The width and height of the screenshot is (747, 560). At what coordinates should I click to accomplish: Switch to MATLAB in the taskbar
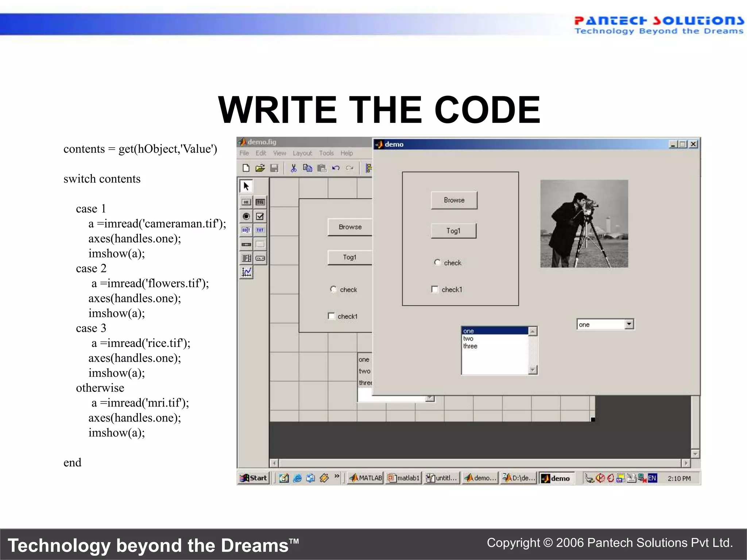(365, 478)
